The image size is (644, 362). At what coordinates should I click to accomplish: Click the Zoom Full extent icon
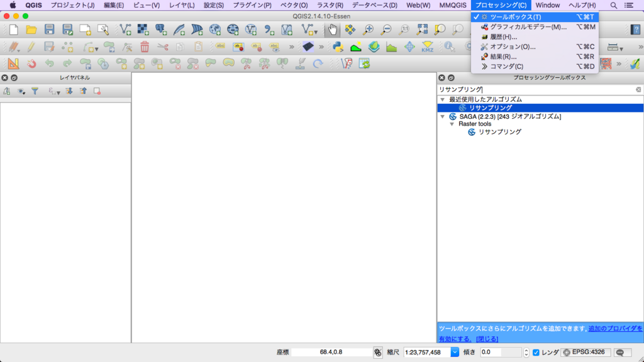point(422,30)
